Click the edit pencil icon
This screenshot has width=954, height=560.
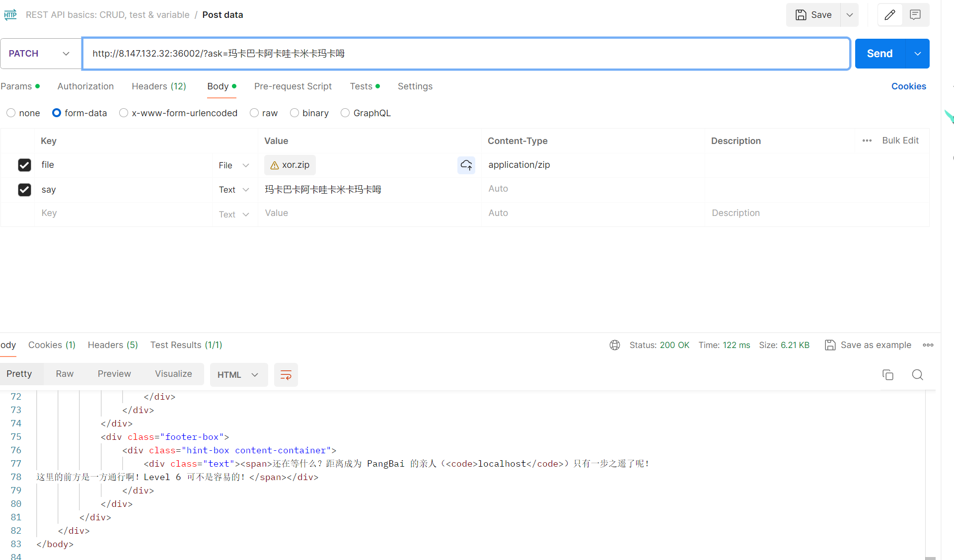[889, 15]
